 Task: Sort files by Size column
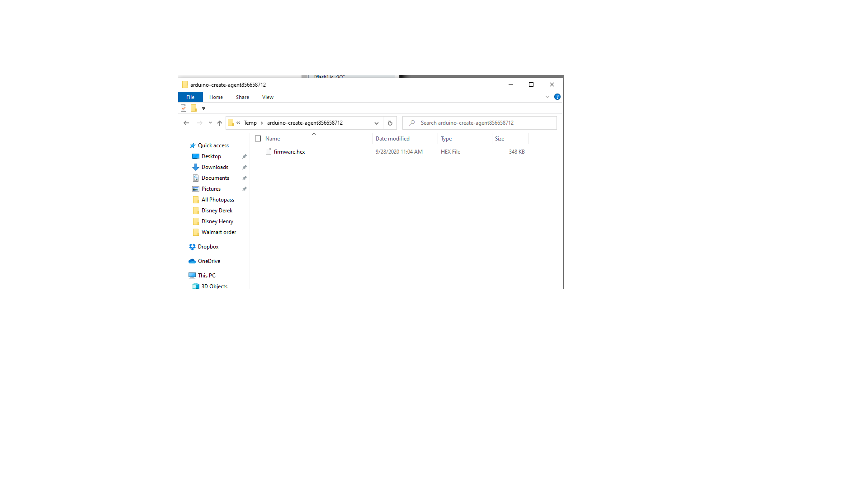[500, 139]
